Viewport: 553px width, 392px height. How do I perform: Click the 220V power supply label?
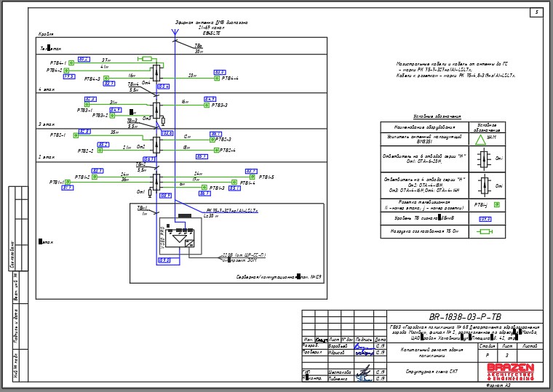pyautogui.click(x=244, y=255)
